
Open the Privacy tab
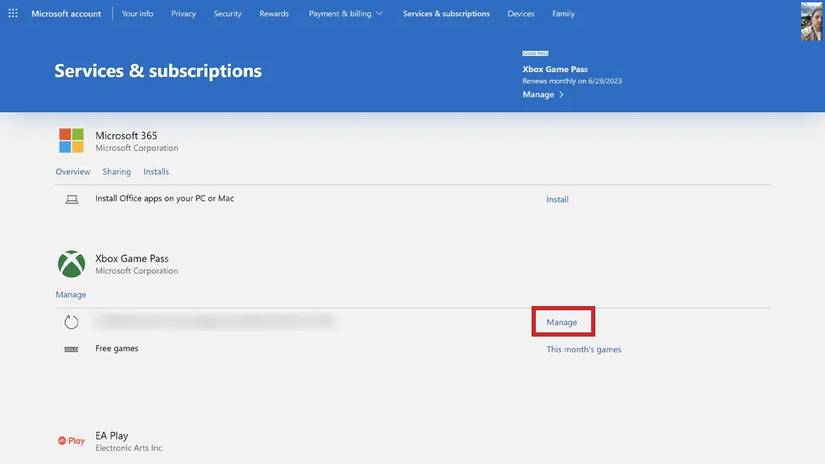183,14
